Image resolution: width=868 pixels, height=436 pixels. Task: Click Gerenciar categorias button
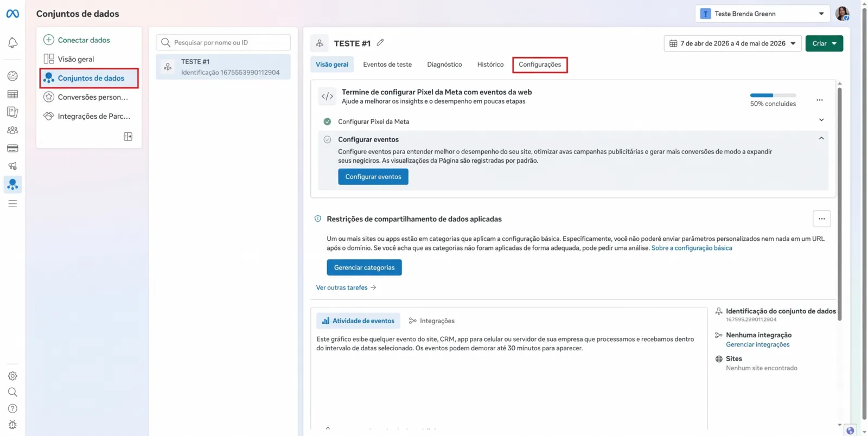coord(364,267)
